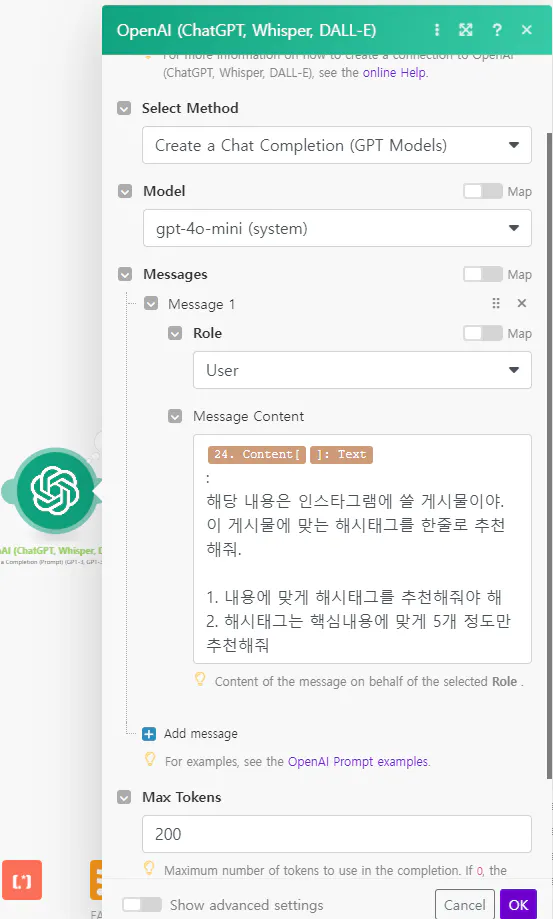Open the OpenAI Prompt examples link
The image size is (553, 919).
pyautogui.click(x=359, y=761)
